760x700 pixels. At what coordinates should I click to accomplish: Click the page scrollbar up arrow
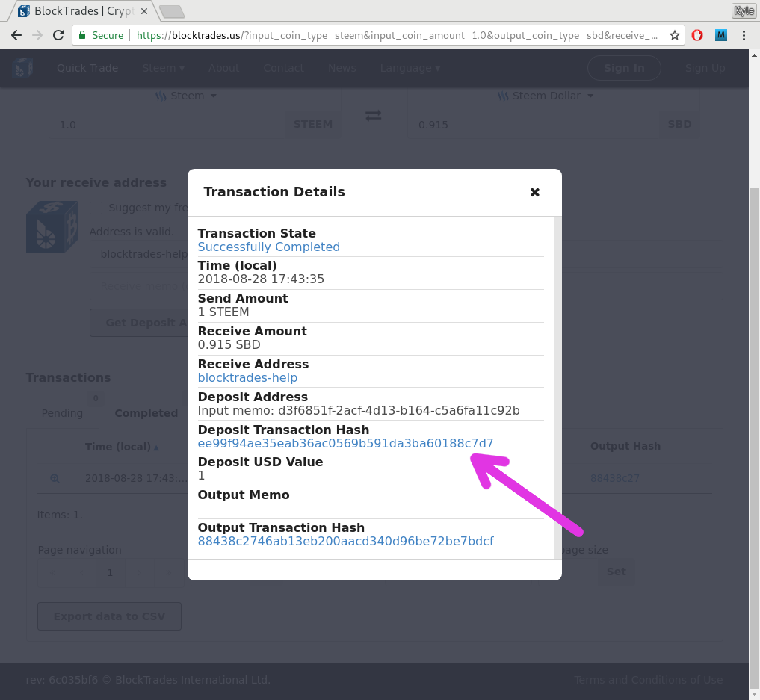(x=754, y=55)
